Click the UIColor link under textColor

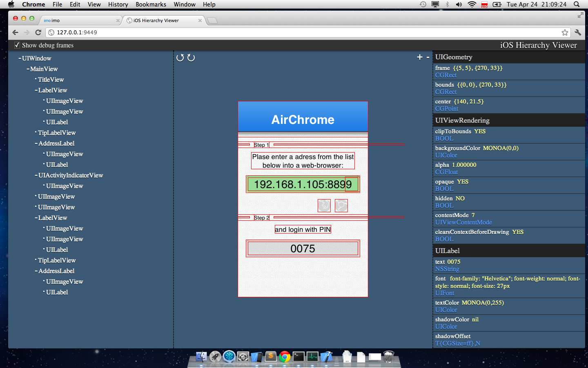coord(446,310)
